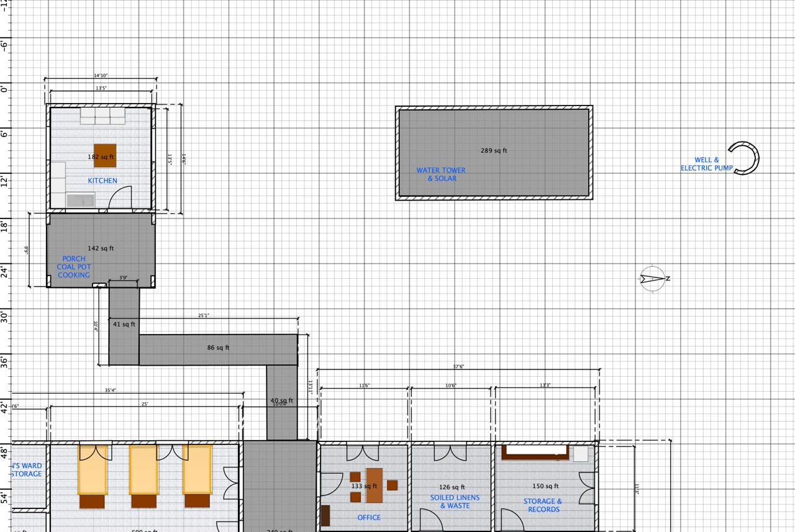This screenshot has height=532, width=795.
Task: Select the long brown shelf in Storage & Records
Action: click(535, 453)
